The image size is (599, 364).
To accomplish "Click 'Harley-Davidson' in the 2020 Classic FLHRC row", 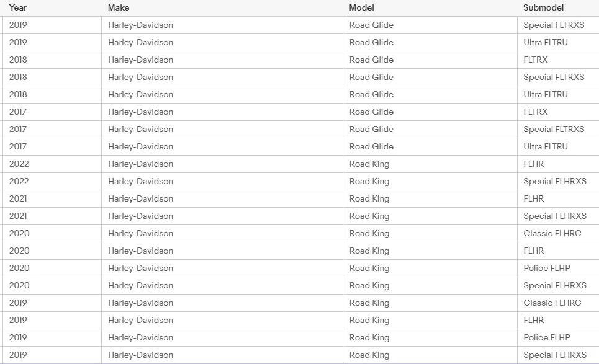I will point(140,234).
